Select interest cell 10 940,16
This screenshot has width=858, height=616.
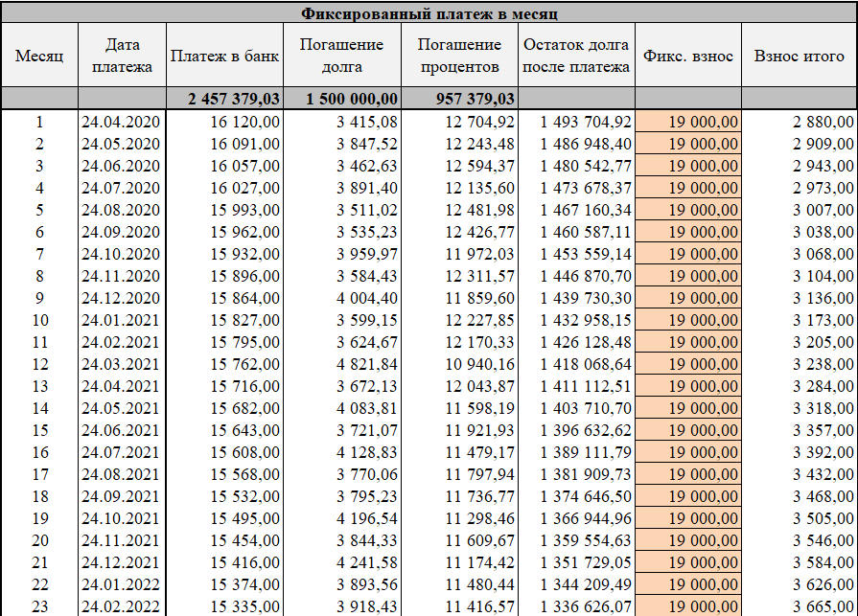[459, 364]
